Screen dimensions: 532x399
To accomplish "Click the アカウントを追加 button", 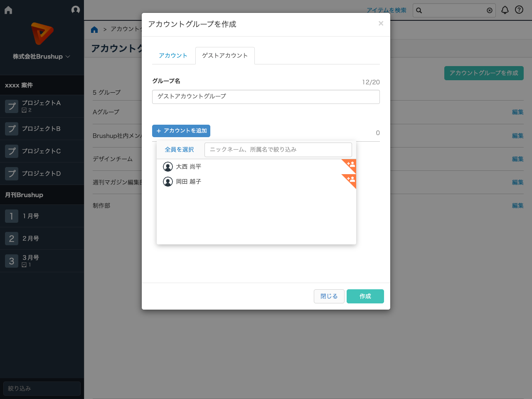I will (x=181, y=131).
